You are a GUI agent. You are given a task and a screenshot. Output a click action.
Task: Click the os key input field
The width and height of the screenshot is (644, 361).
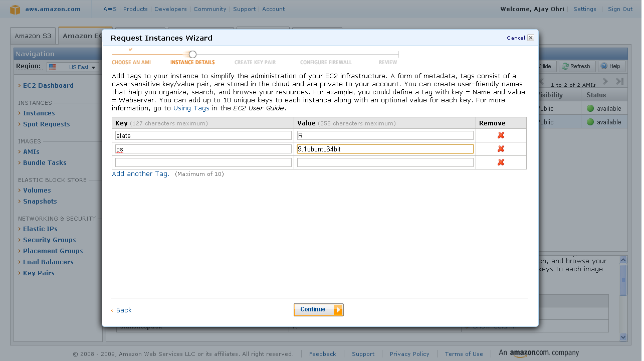point(203,149)
